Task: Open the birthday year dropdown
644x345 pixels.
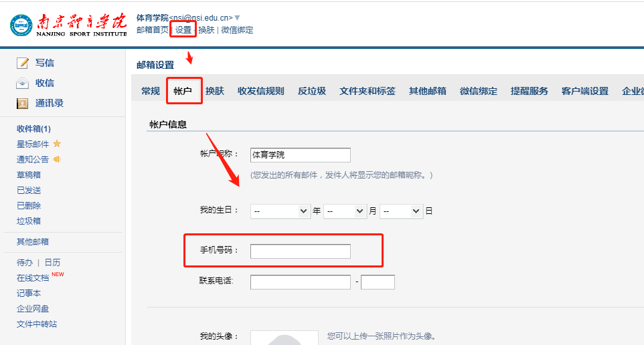Action: (280, 211)
